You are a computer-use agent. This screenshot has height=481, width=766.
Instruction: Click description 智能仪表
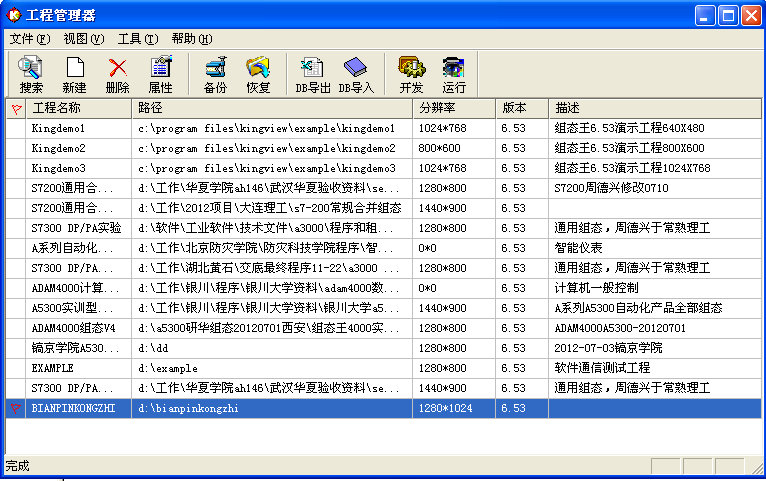[578, 248]
